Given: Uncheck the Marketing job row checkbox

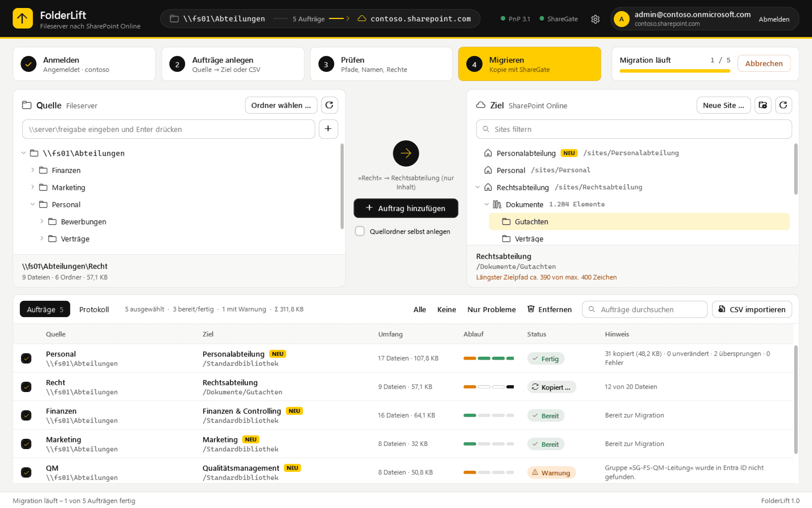Looking at the screenshot, I should [26, 444].
